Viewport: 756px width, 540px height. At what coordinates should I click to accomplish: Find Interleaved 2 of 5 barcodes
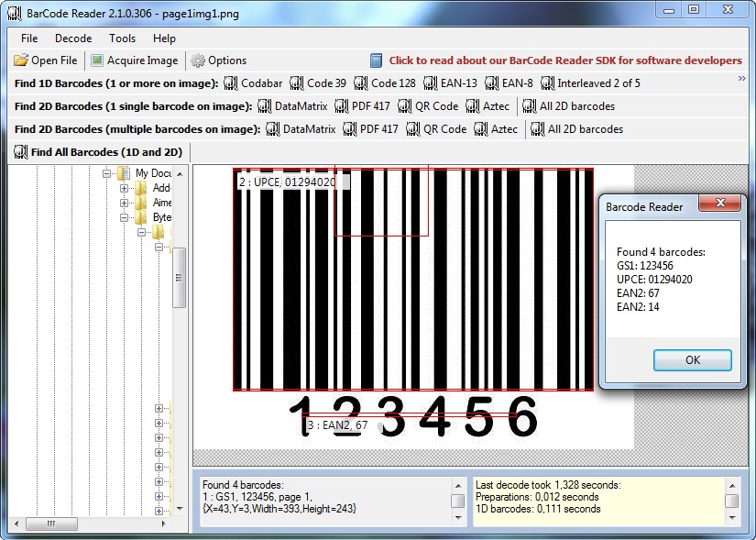[591, 83]
